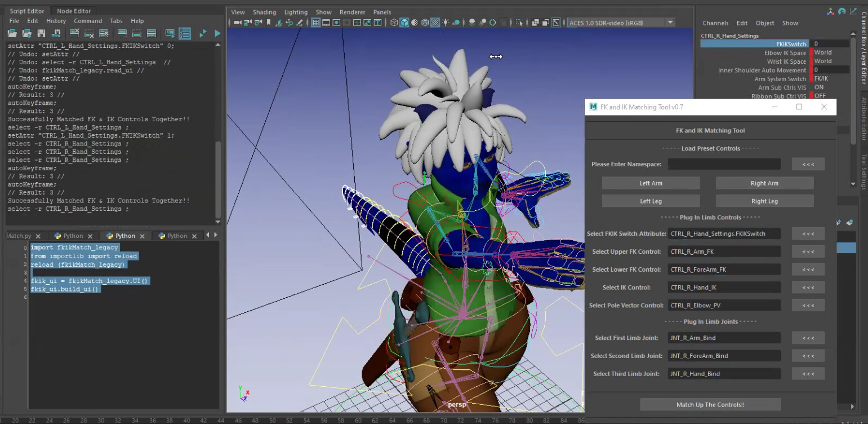Click the Isolate Select icon in viewport toolbar

pyautogui.click(x=519, y=22)
